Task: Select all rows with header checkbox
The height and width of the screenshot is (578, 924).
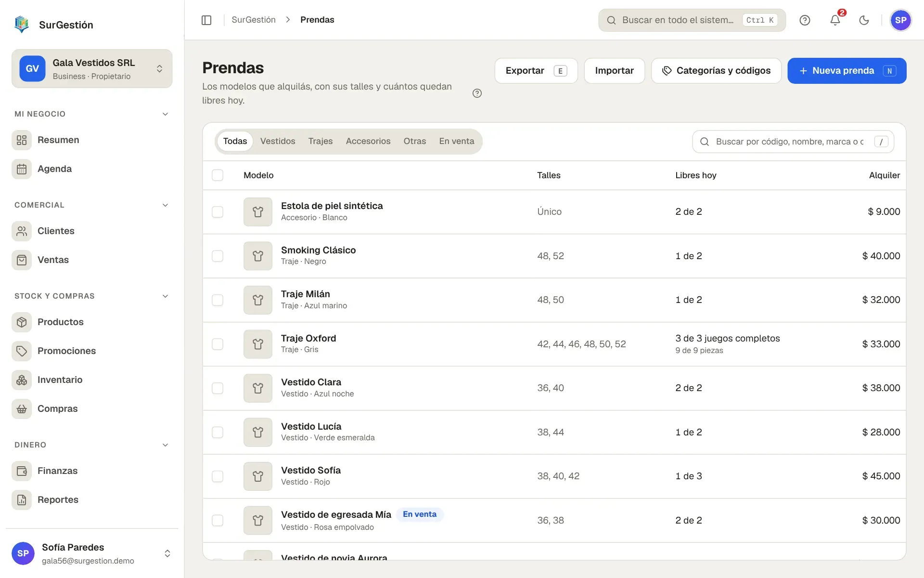Action: click(x=218, y=175)
